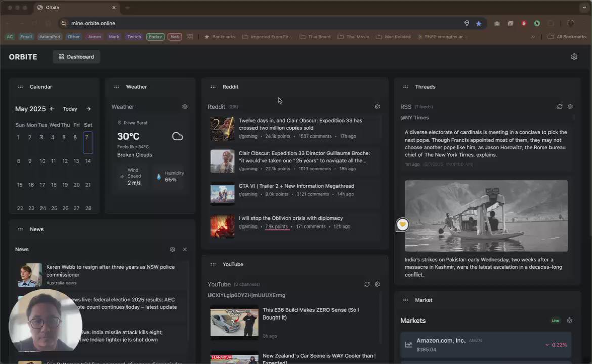Select the Amazon.com, Inc. market row
Image resolution: width=592 pixels, height=364 pixels.
pos(486,345)
